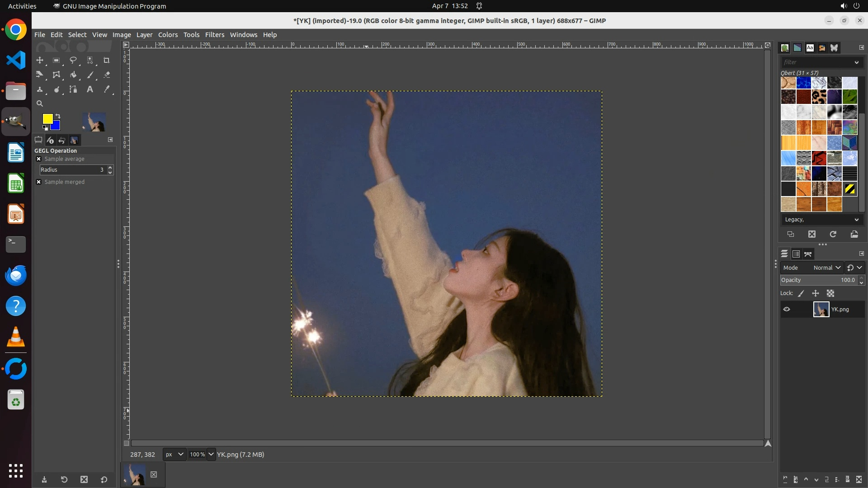Select the Free Select lasso tool
The image size is (868, 488).
[73, 60]
